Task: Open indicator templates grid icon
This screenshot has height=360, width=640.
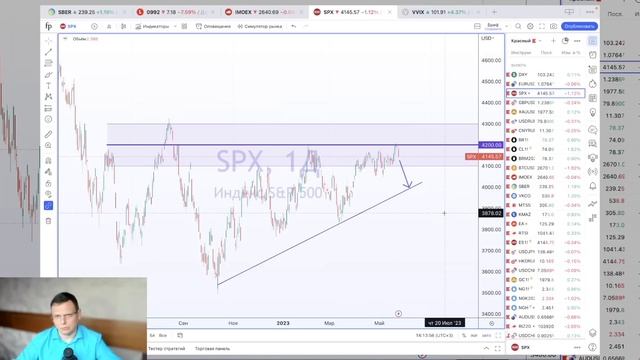Action: point(184,26)
